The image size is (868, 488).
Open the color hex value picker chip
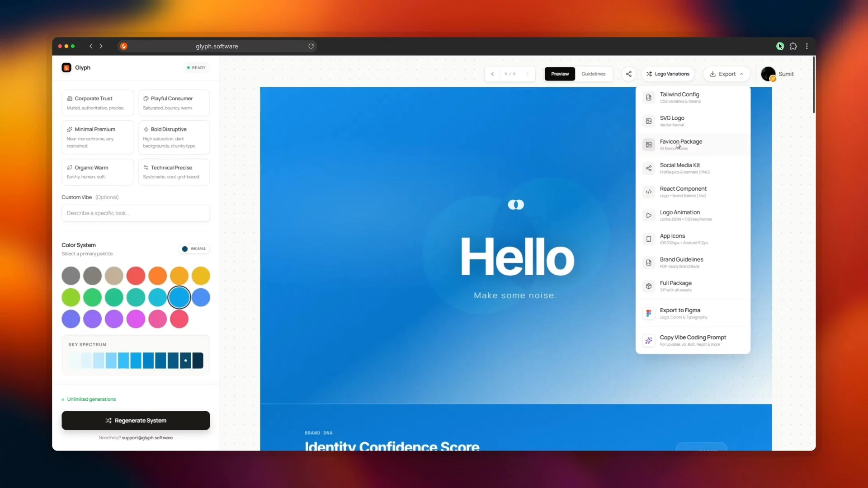pos(194,249)
